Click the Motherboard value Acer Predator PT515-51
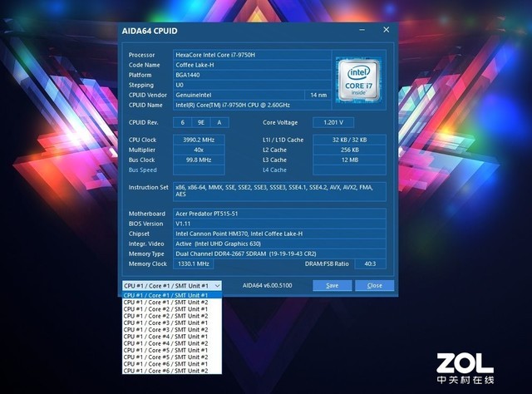Image resolution: width=532 pixels, height=394 pixels. [x=279, y=214]
